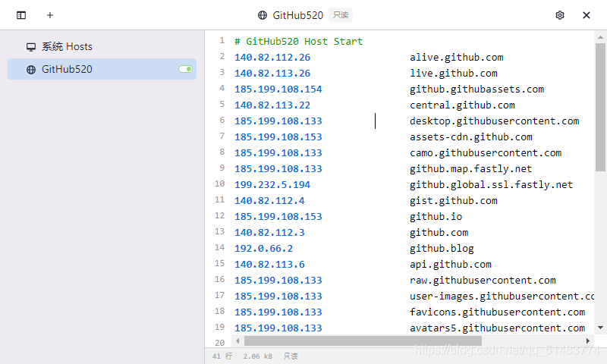Click hostname user-images.githubusercontent
The height and width of the screenshot is (364, 607).
click(502, 296)
